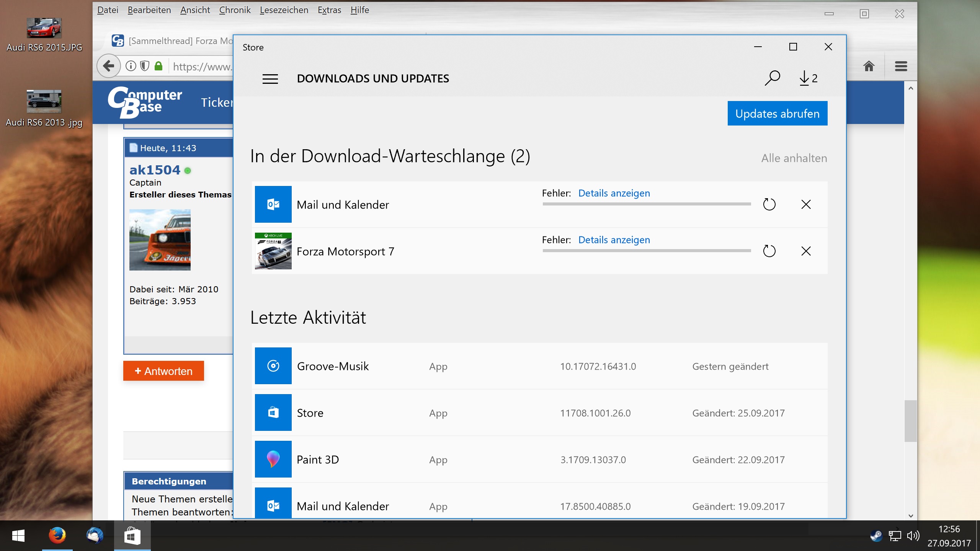This screenshot has width=980, height=551.
Task: Click the browser page vertical scrollbar thumb
Action: (x=910, y=421)
